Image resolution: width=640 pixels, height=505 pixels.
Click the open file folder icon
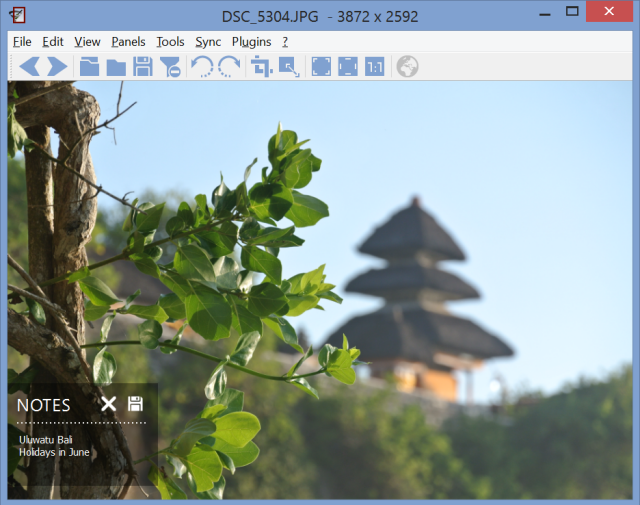[90, 66]
